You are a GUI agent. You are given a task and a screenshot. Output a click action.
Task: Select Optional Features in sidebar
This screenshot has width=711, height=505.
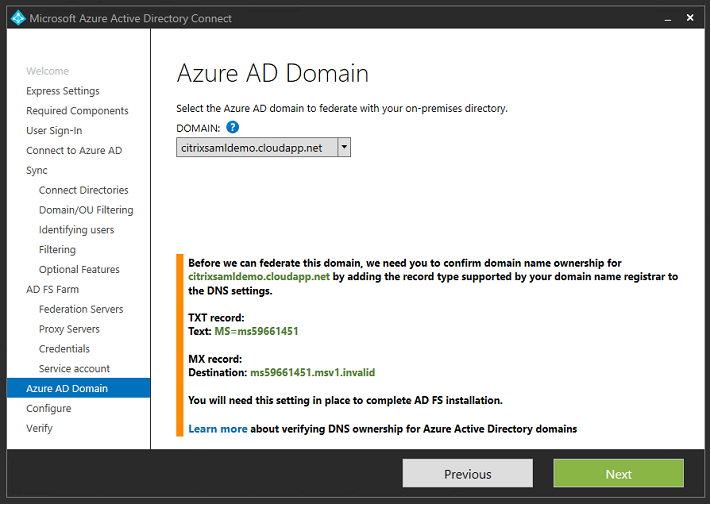coord(79,270)
